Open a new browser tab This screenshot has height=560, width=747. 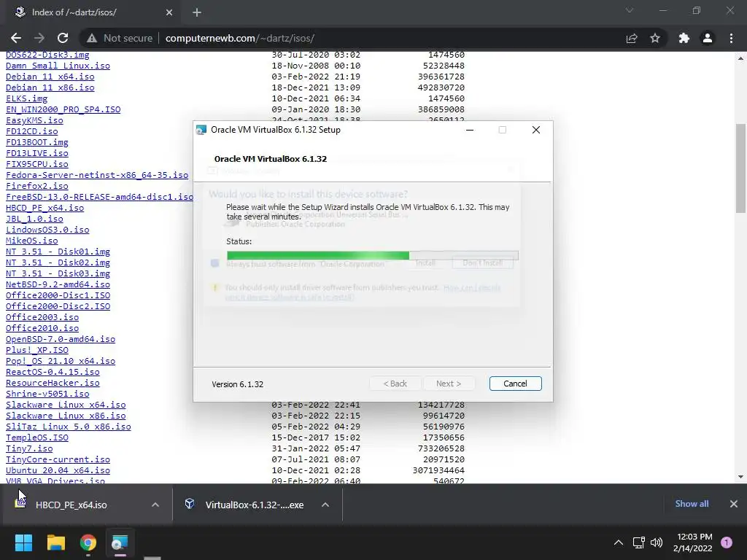[197, 12]
